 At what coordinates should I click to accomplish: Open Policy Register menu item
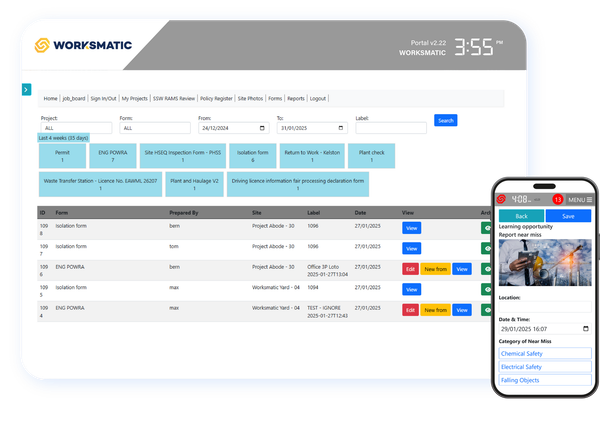216,98
